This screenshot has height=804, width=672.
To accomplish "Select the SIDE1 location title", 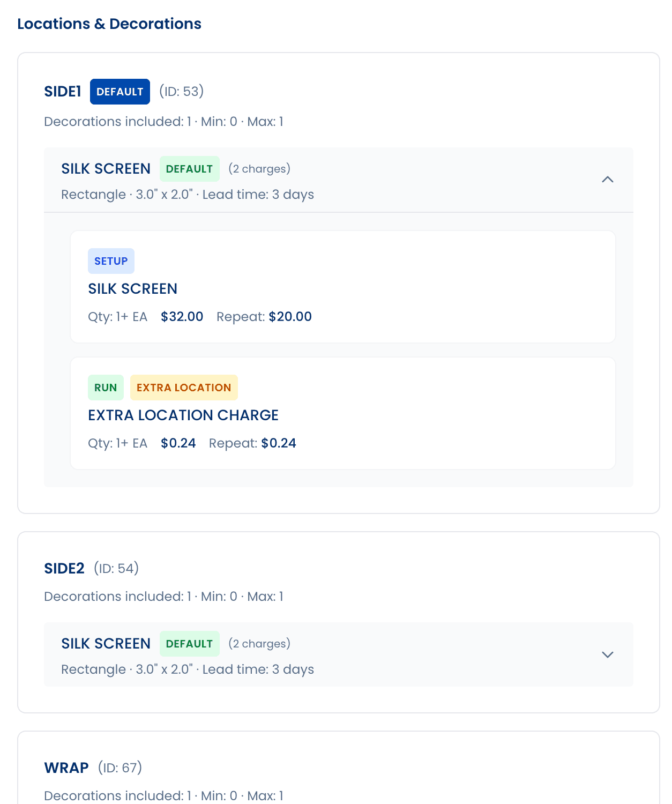I will click(62, 92).
